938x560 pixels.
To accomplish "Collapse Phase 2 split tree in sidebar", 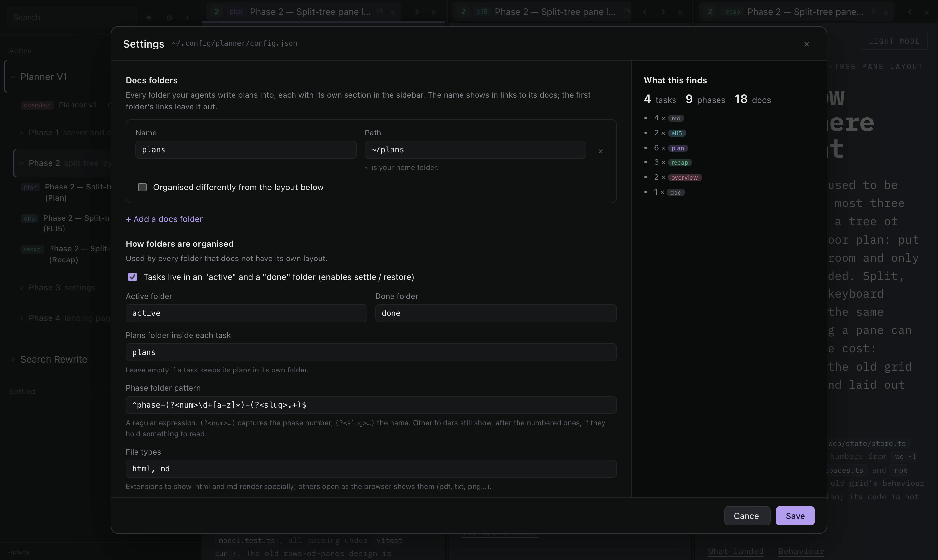I will (x=21, y=163).
